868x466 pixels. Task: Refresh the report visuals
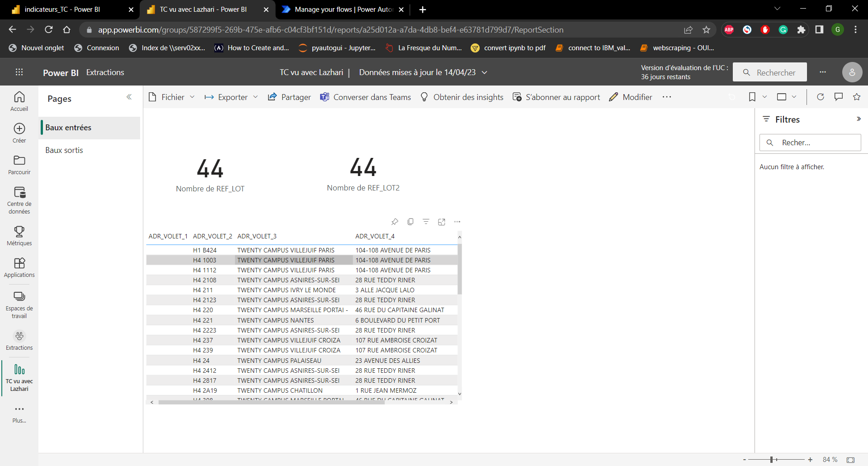[x=821, y=97]
